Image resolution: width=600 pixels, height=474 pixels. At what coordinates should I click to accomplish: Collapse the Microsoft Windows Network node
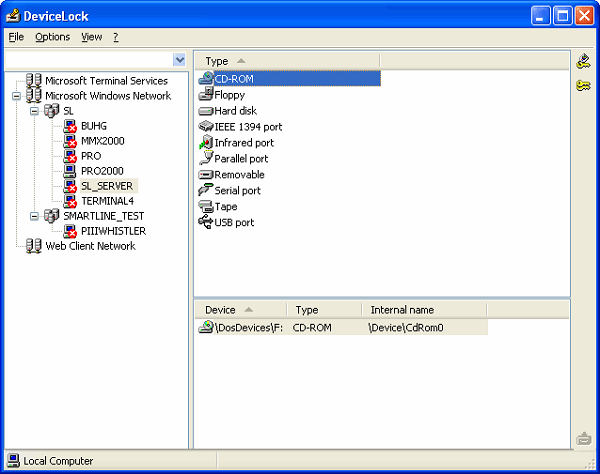[x=17, y=96]
